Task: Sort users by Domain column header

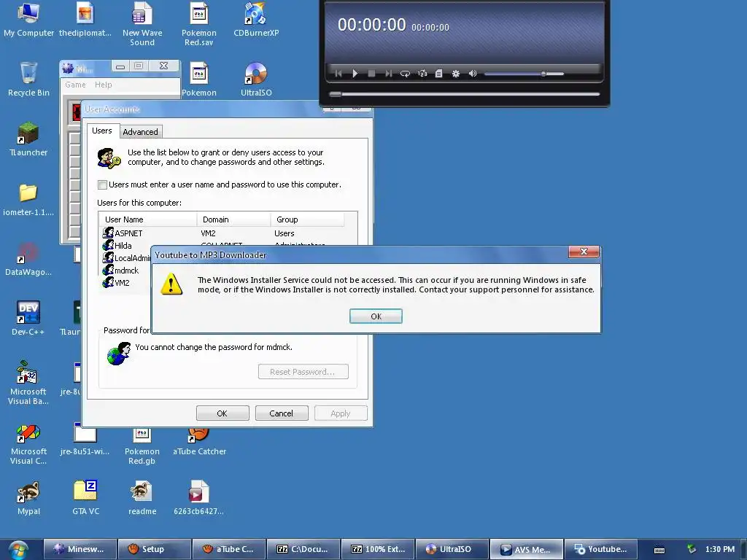Action: tap(234, 219)
